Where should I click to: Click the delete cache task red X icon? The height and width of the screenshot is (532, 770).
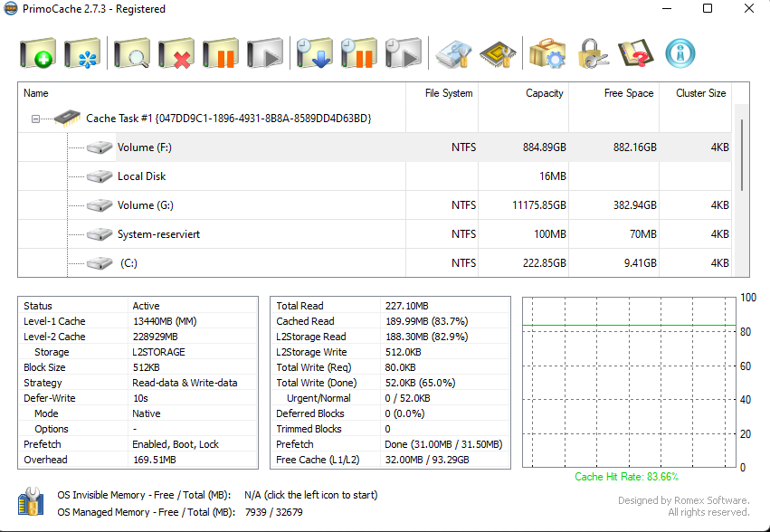pos(176,53)
